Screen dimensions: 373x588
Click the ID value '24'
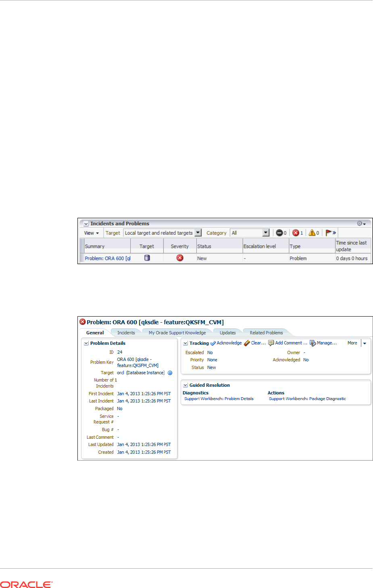click(120, 352)
